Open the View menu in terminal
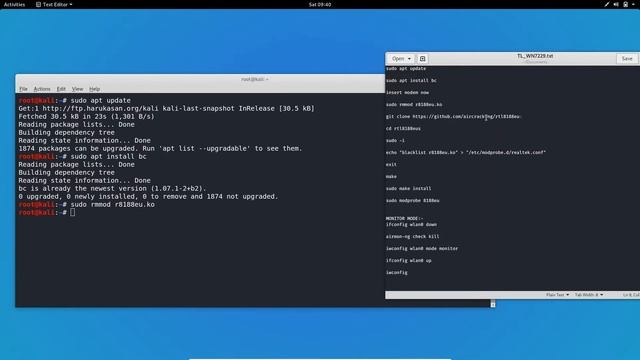The image size is (640, 360). [77, 89]
